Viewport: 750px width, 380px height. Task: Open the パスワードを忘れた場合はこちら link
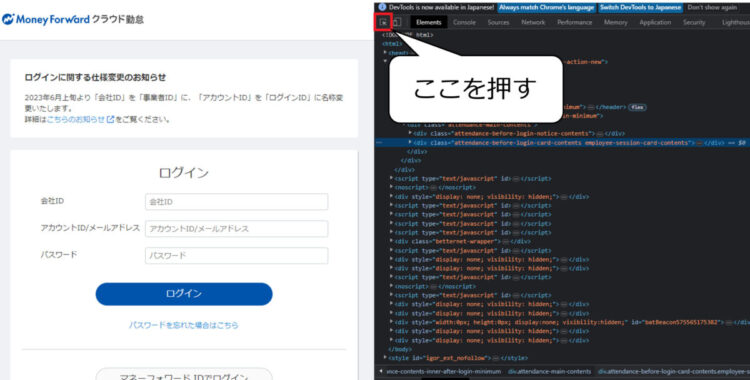(x=184, y=325)
